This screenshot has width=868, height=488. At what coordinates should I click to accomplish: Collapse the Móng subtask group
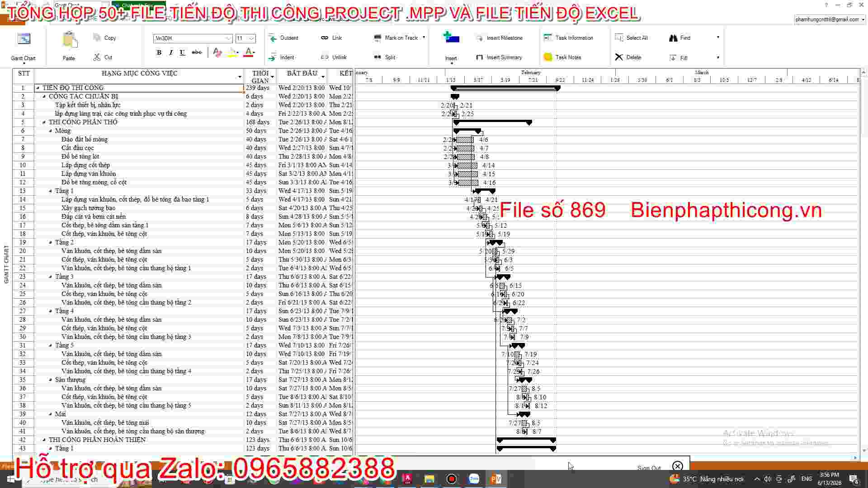point(51,131)
